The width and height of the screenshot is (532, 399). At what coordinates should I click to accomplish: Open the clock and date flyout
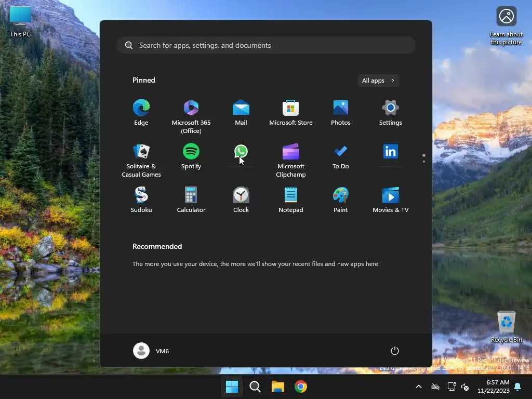494,387
